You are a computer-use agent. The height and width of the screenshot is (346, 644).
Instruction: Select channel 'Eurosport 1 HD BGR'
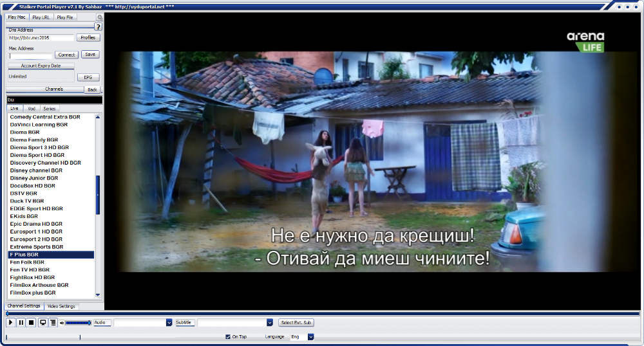click(36, 232)
